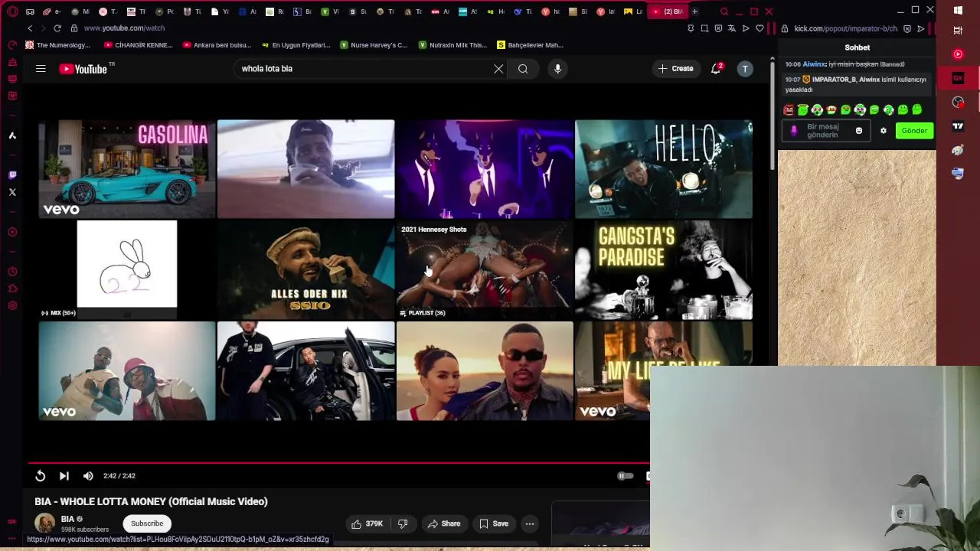Viewport: 980px width, 551px height.
Task: Reload the page in browser toolbar
Action: (x=57, y=28)
